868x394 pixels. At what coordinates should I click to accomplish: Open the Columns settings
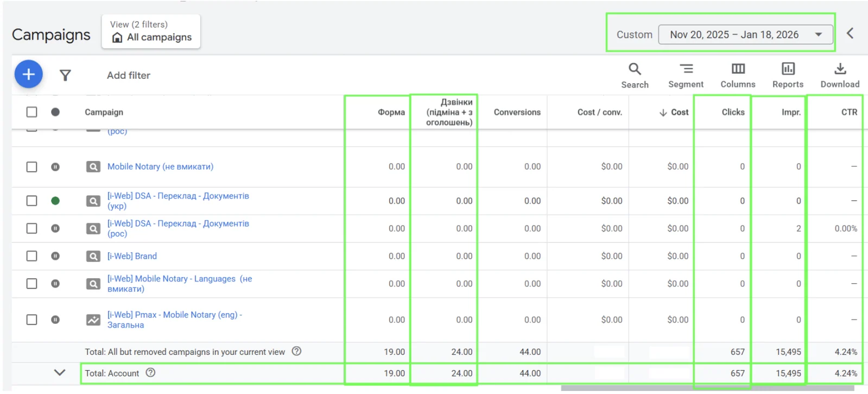point(738,76)
